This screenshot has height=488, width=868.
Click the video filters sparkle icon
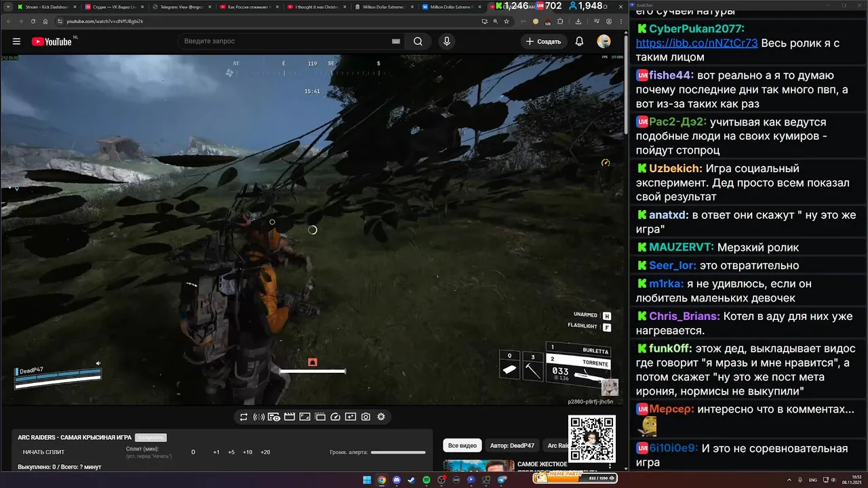tap(351, 417)
